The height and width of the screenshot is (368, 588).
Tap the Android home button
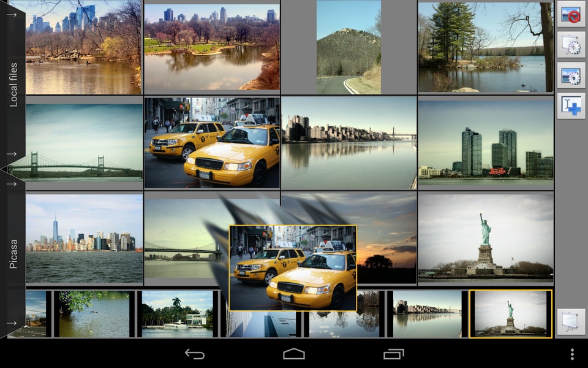click(293, 354)
